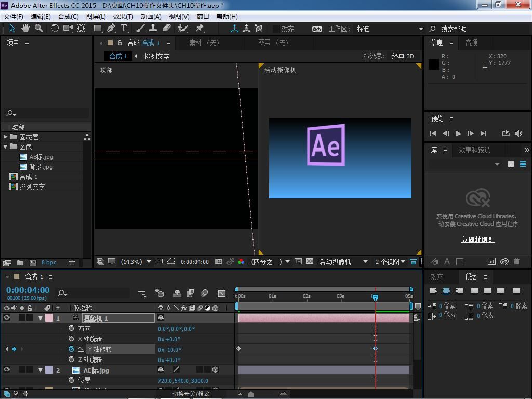The width and height of the screenshot is (532, 399).
Task: Toggle the Y 轴旋转 stopwatch
Action: (x=71, y=349)
